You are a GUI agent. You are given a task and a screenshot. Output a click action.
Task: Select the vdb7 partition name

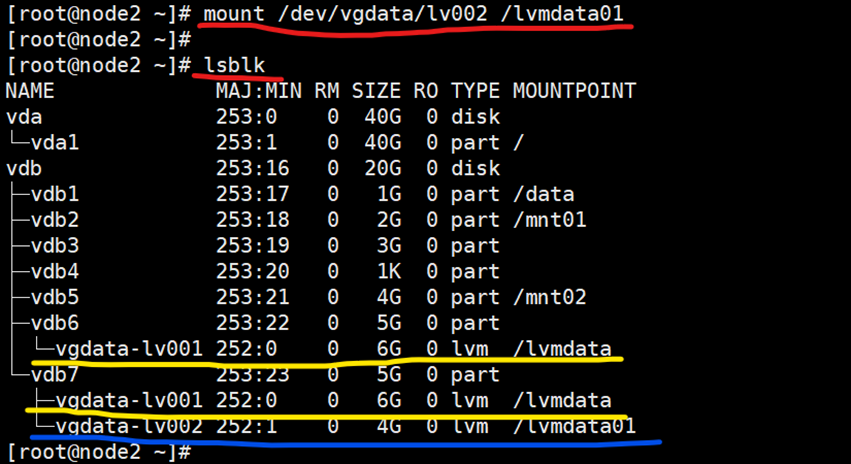54,375
